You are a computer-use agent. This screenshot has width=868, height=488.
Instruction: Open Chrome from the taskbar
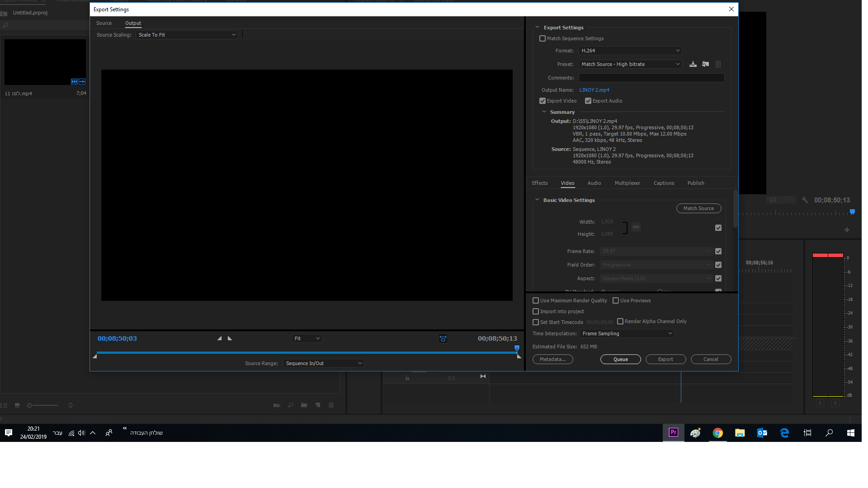(x=717, y=433)
